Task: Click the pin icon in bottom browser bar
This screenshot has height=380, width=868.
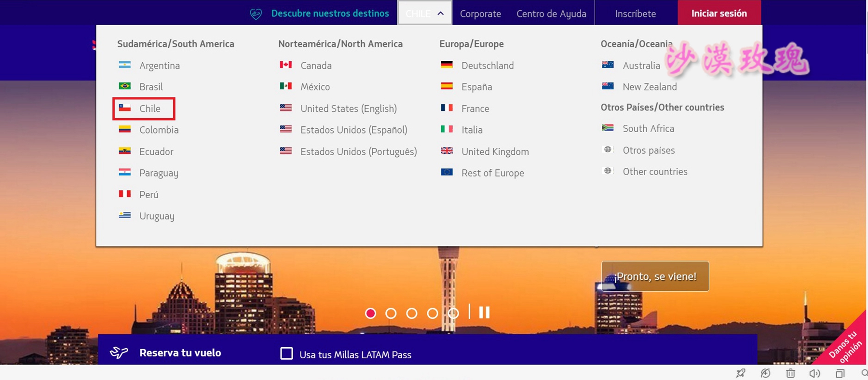Action: tap(741, 373)
